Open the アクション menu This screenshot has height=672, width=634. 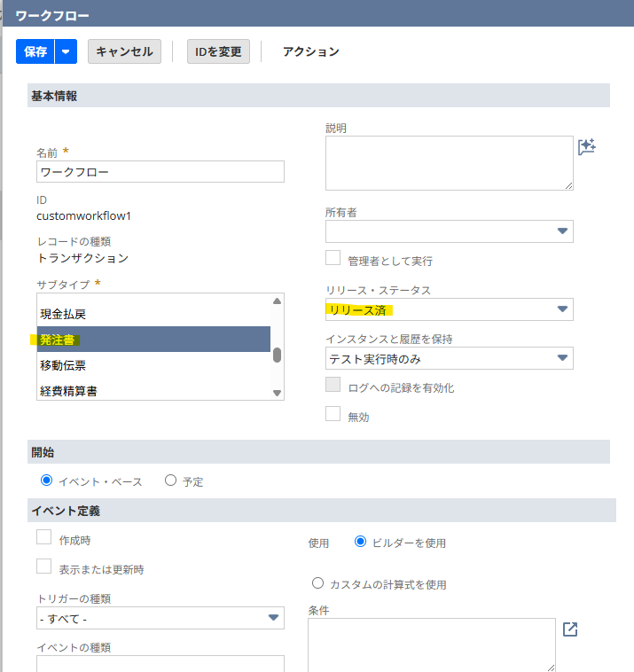[310, 51]
